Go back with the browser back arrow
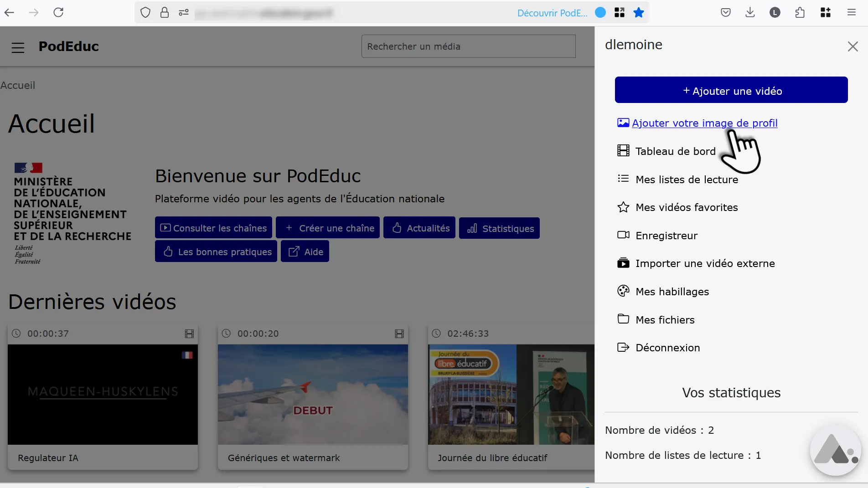The image size is (868, 488). pyautogui.click(x=9, y=12)
